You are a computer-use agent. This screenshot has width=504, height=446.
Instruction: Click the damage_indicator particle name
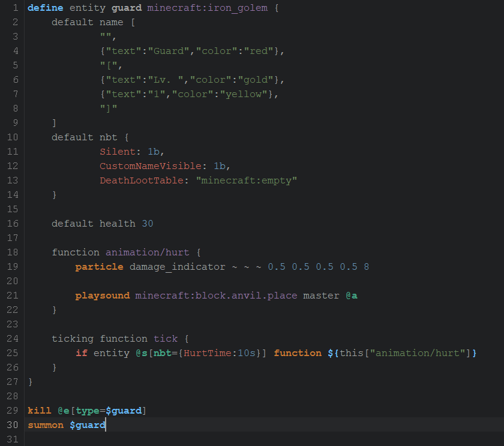pyautogui.click(x=177, y=267)
